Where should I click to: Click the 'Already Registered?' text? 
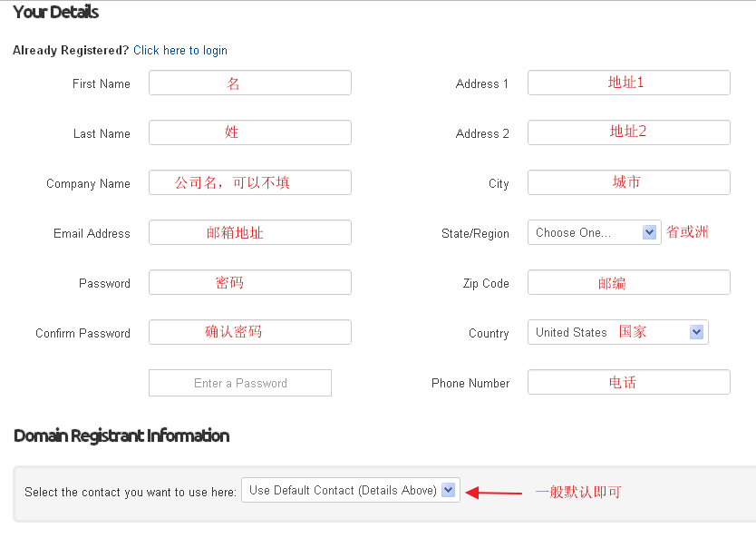(71, 51)
